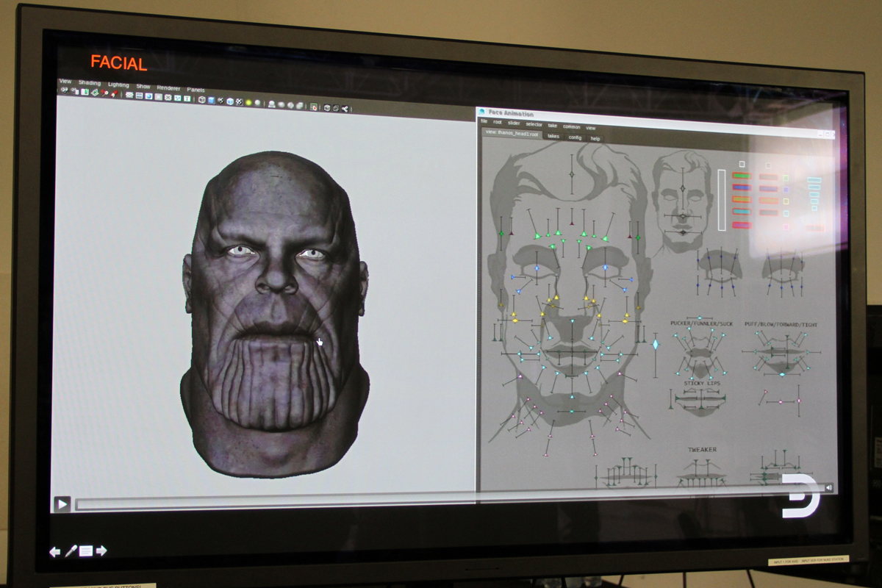Click the forward arrow icon at bottom left

point(101,551)
